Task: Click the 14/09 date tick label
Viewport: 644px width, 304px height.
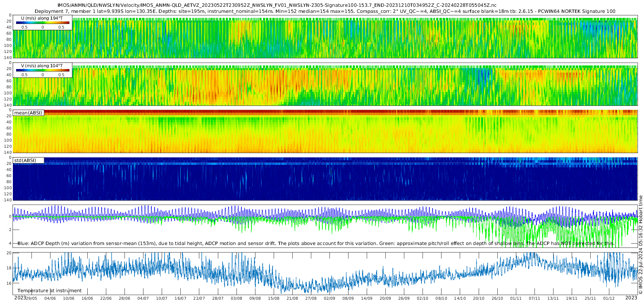Action: tap(367, 298)
